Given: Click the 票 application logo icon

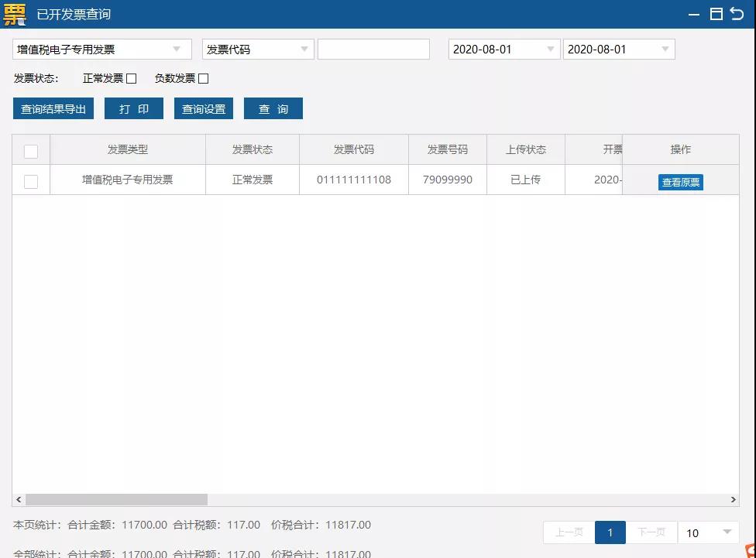Looking at the screenshot, I should click(14, 13).
